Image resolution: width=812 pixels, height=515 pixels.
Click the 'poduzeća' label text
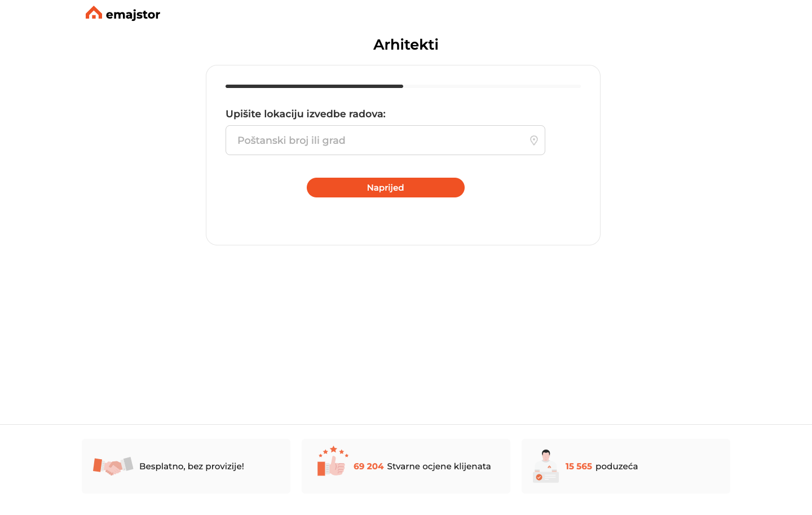pyautogui.click(x=616, y=466)
